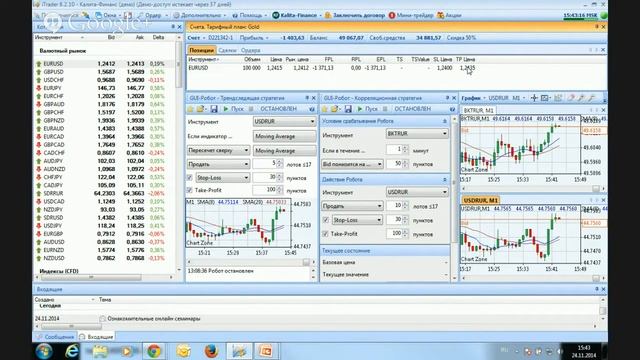Toggle Stop-Loss checkbox in correction robot
The width and height of the screenshot is (640, 360).
(326, 220)
